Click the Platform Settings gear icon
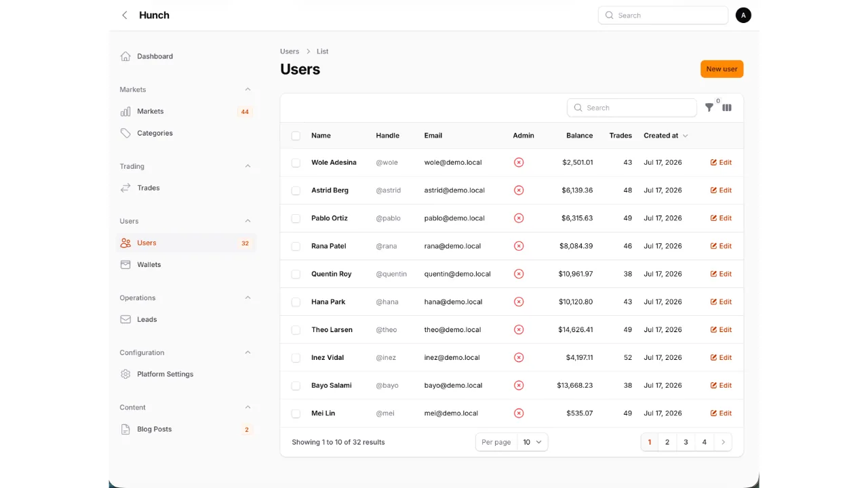 coord(125,374)
